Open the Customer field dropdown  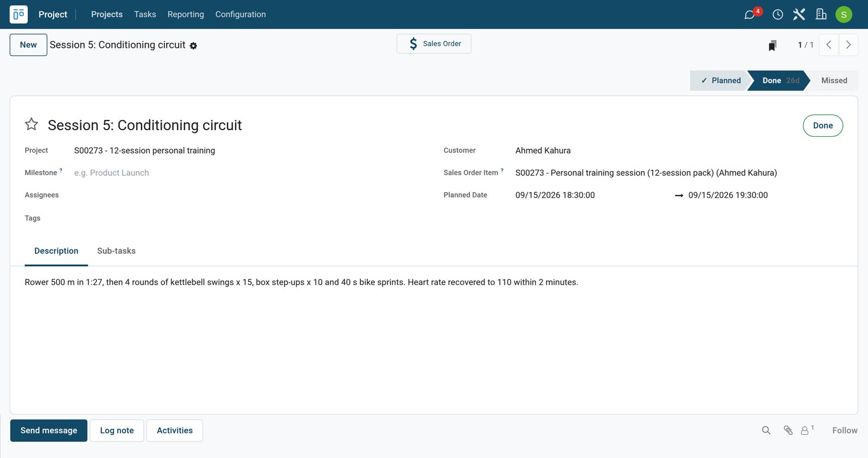[679, 150]
